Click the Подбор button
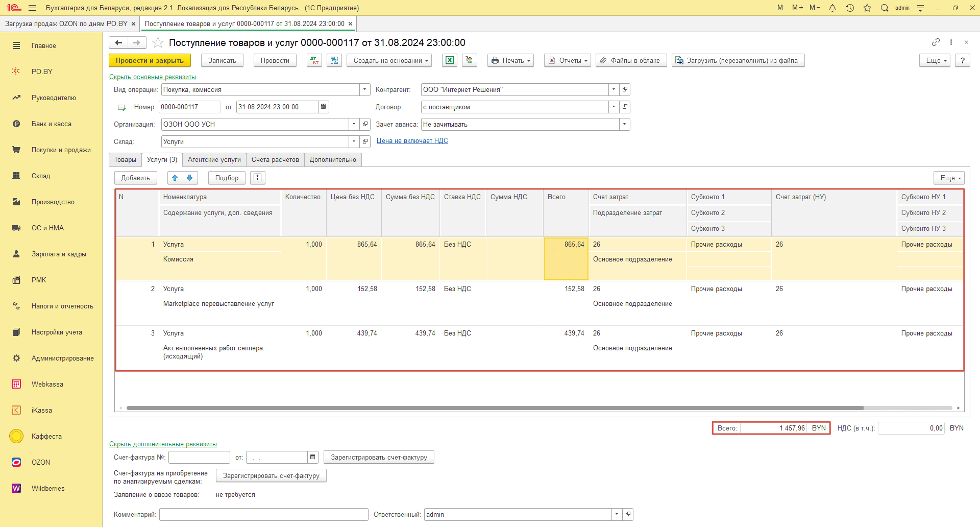 click(227, 178)
